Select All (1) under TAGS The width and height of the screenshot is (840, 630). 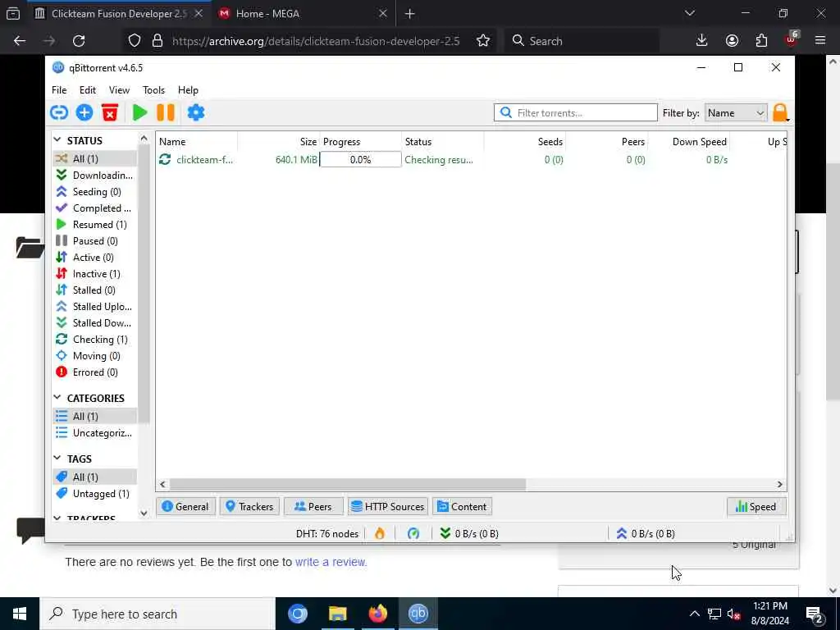(x=95, y=477)
